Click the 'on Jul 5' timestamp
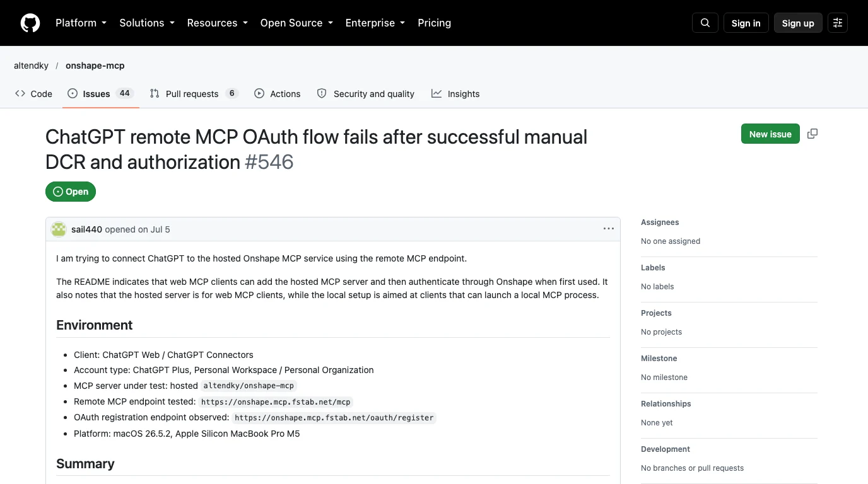 154,229
